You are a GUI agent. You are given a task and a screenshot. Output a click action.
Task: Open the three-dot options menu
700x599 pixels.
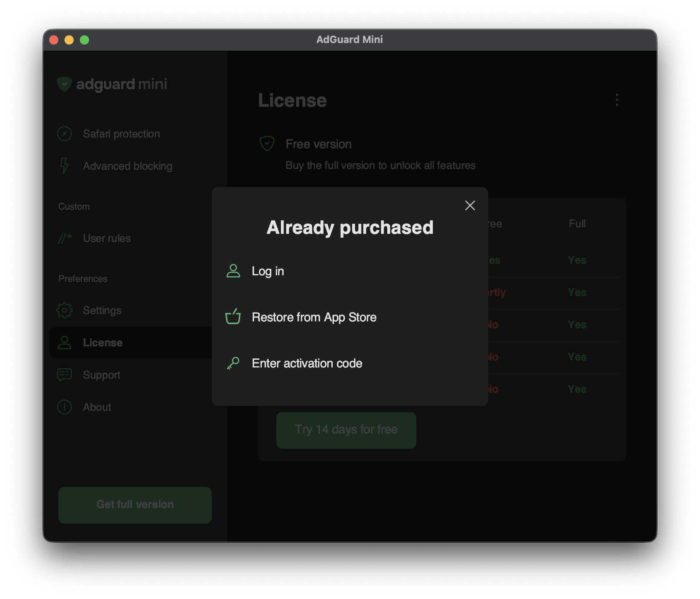point(617,101)
